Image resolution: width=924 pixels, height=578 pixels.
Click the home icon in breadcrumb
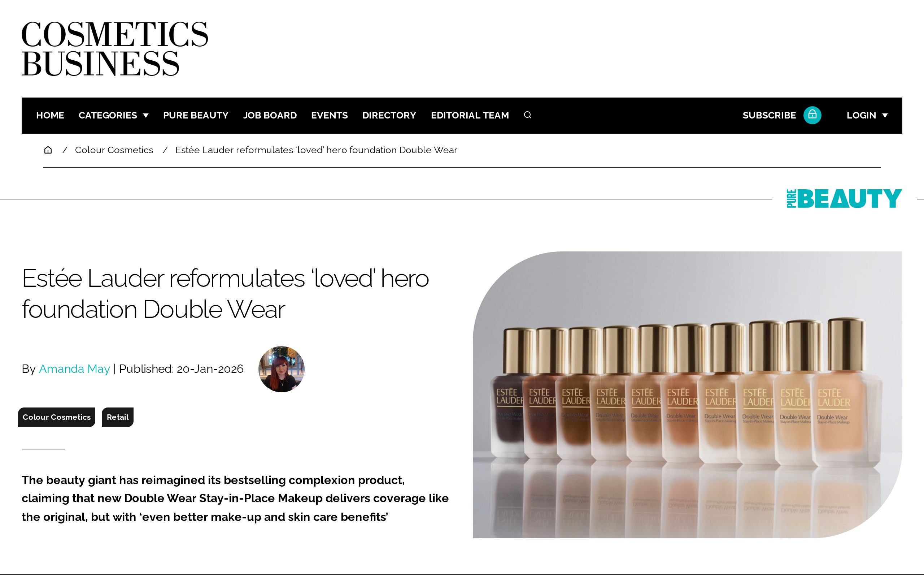point(48,150)
